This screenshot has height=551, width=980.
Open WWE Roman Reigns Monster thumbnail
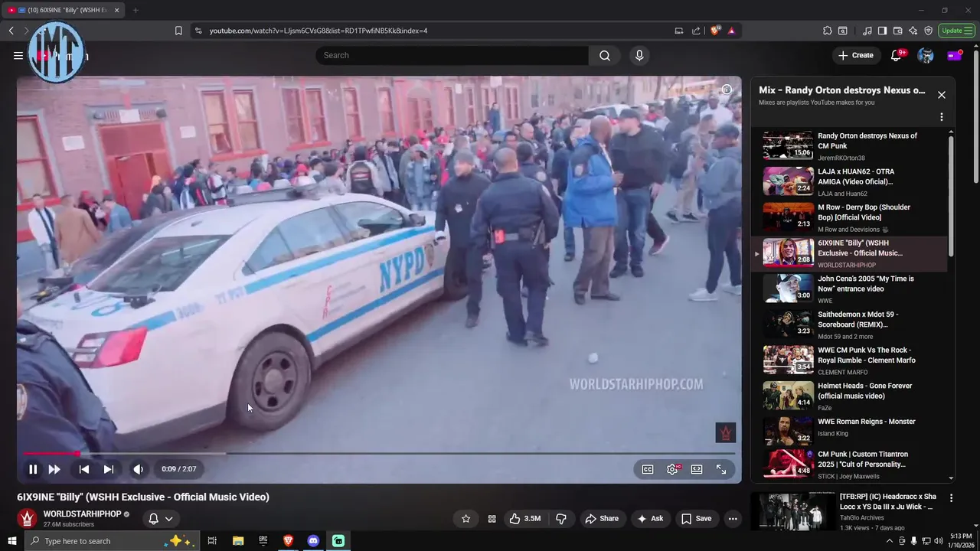(x=789, y=431)
